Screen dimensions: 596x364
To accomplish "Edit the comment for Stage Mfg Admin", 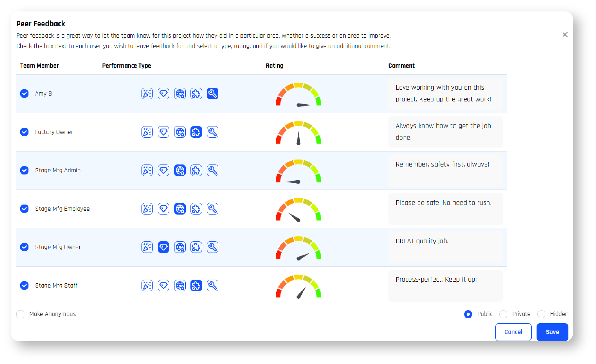I will click(445, 170).
